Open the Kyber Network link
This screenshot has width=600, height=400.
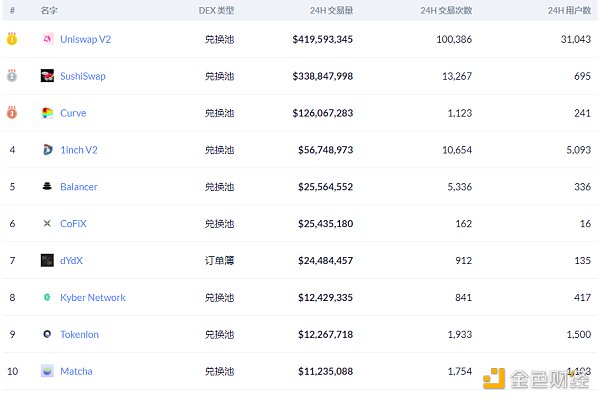[93, 298]
